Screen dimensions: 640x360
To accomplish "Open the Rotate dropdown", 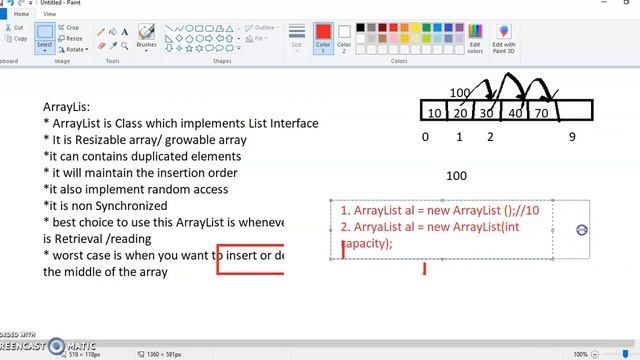I will [73, 49].
